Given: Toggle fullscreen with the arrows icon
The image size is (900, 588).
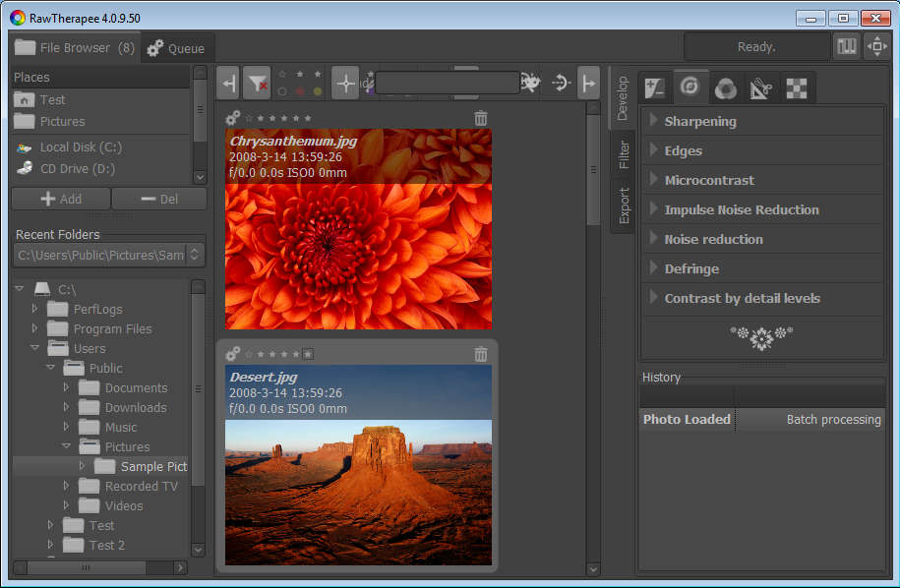Looking at the screenshot, I should pyautogui.click(x=876, y=47).
